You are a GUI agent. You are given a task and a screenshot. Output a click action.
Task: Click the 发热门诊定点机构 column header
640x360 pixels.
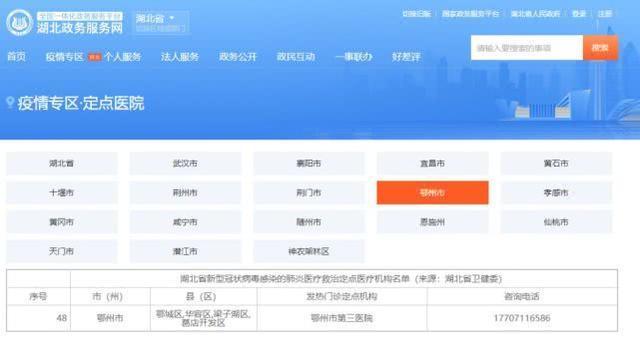tap(342, 296)
